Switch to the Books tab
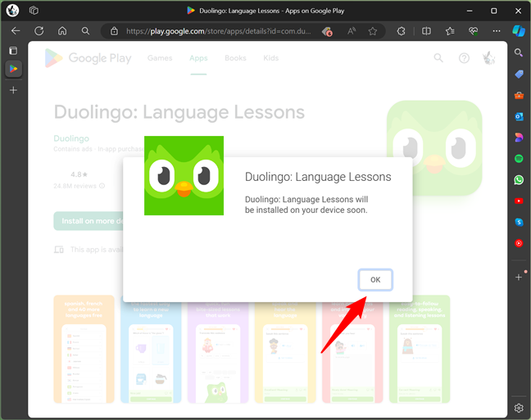Screen dimensions: 531x420 [x=235, y=58]
